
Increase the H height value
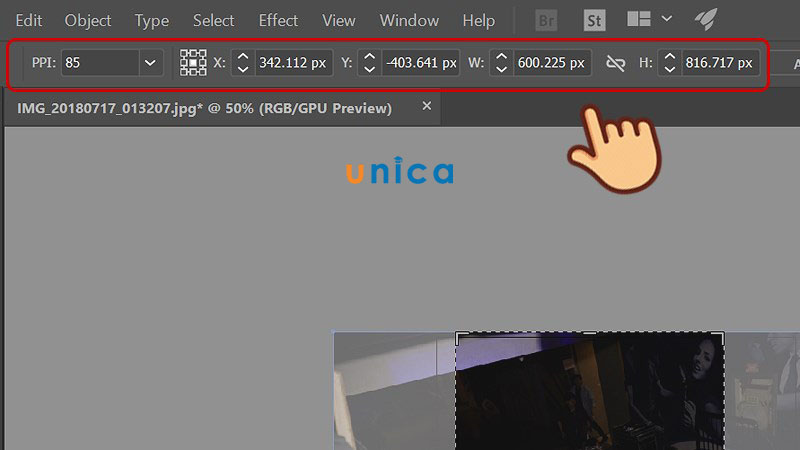tap(669, 57)
